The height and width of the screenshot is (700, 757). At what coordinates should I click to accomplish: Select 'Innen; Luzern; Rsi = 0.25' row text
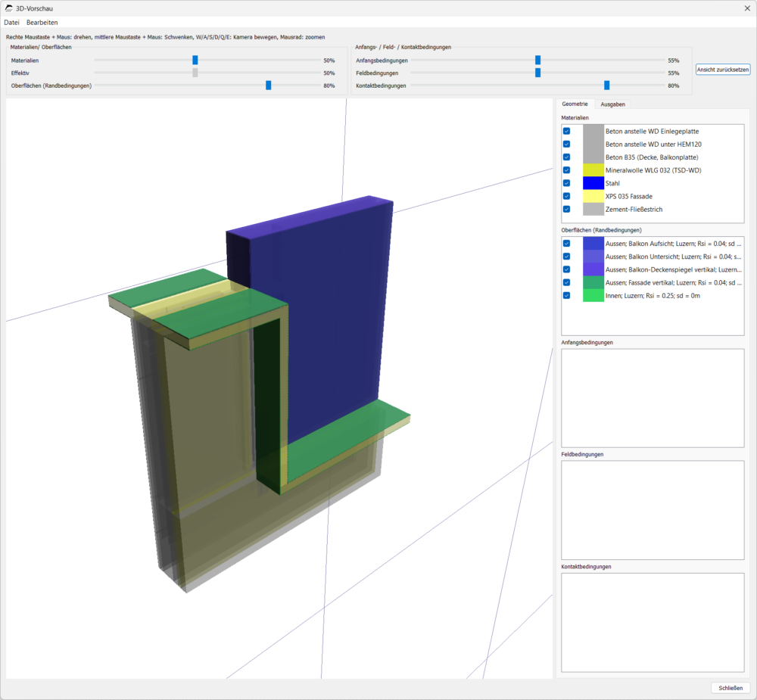(653, 295)
